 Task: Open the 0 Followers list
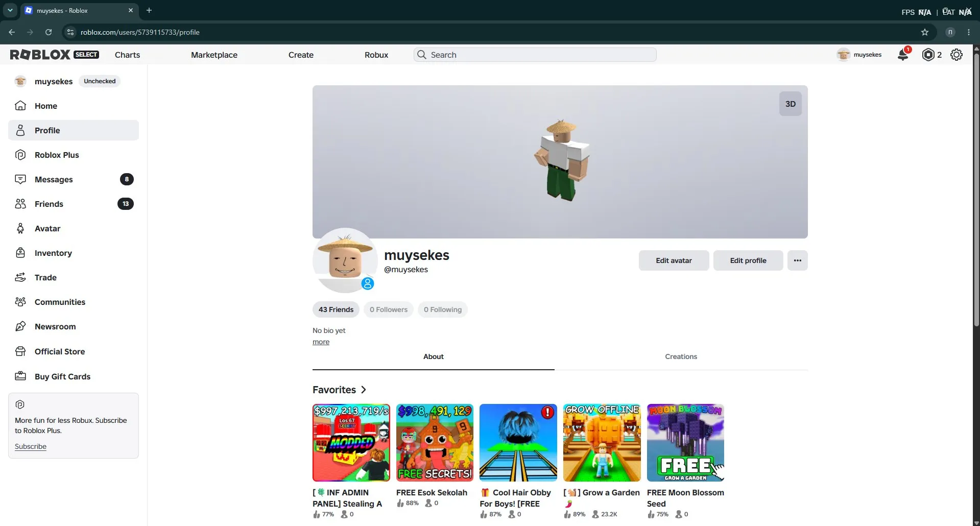click(x=389, y=309)
